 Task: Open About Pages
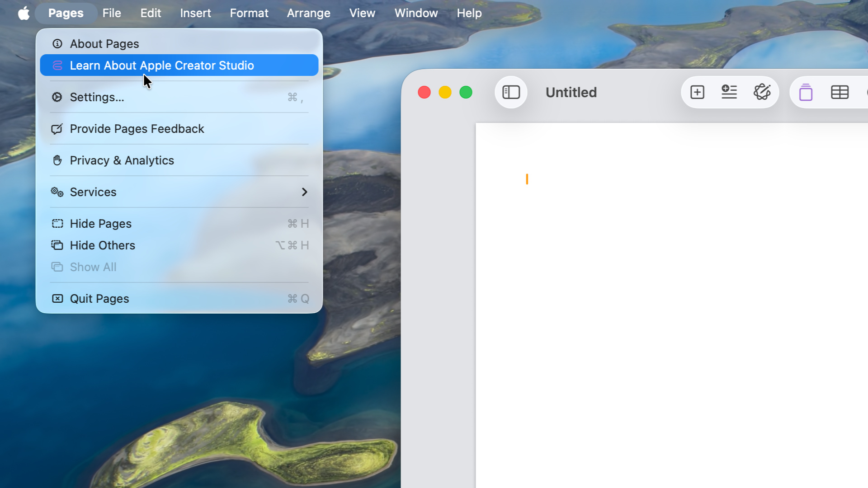point(104,44)
